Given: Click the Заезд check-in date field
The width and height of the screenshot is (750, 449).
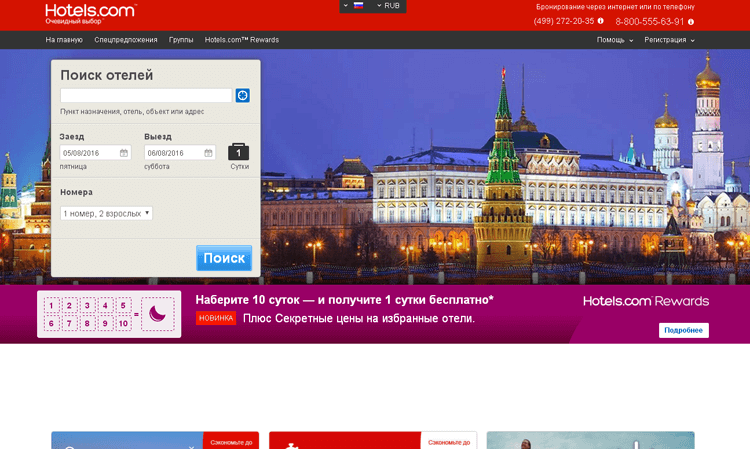Looking at the screenshot, I should point(95,153).
